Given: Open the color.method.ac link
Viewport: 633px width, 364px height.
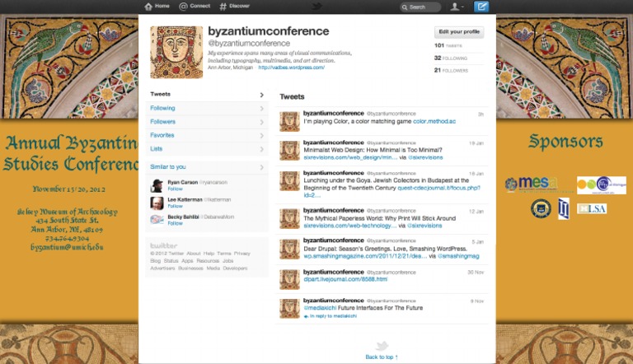Looking at the screenshot, I should pyautogui.click(x=434, y=121).
